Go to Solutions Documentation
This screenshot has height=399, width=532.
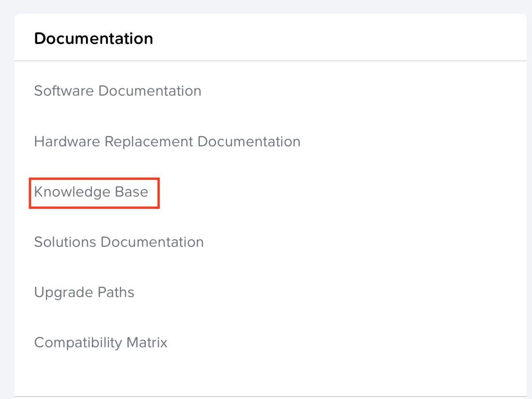[x=118, y=242]
